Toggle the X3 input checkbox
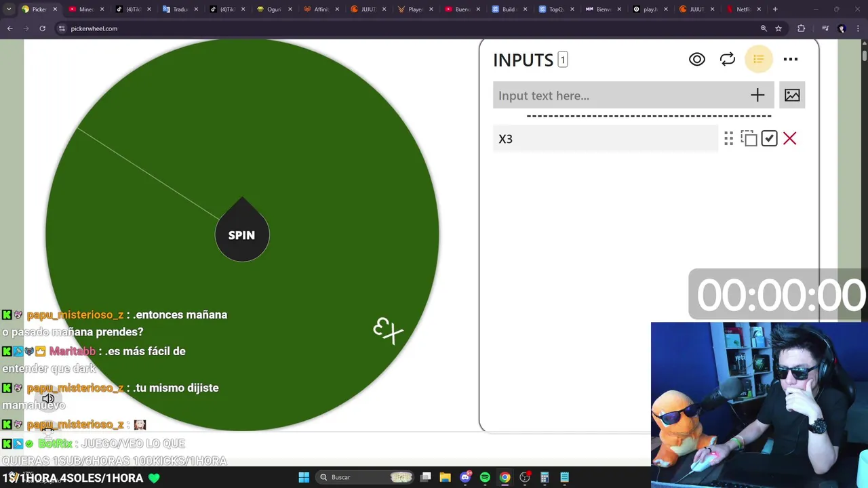This screenshot has height=488, width=868. tap(769, 139)
